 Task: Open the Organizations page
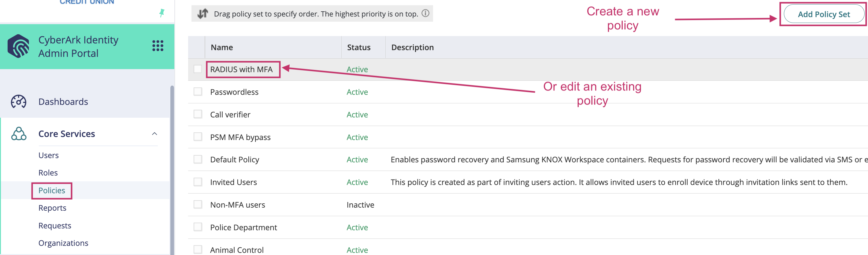click(x=63, y=243)
